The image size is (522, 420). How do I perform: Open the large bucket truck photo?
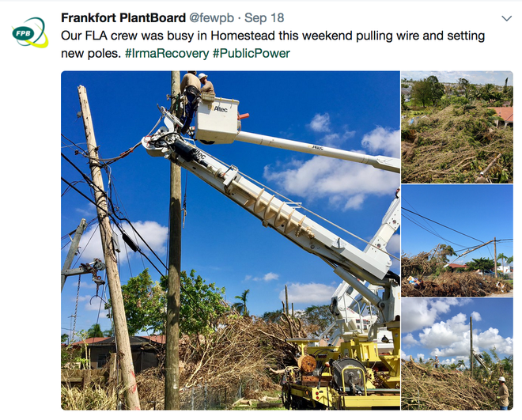(x=230, y=240)
